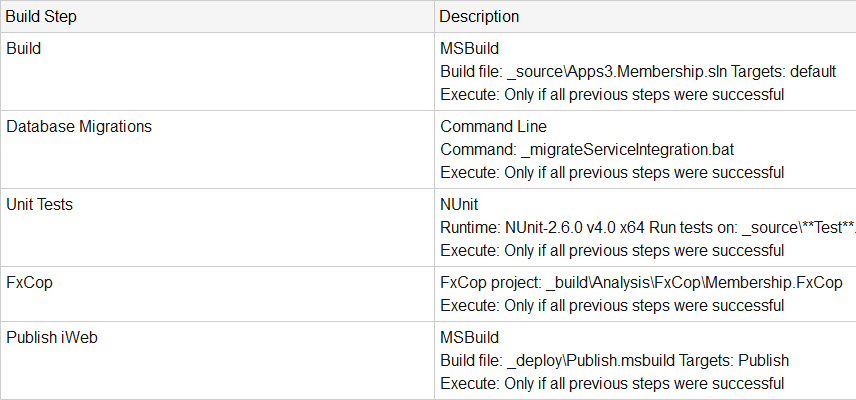
Task: Click the Publish.msbuild build file line
Action: coord(614,360)
